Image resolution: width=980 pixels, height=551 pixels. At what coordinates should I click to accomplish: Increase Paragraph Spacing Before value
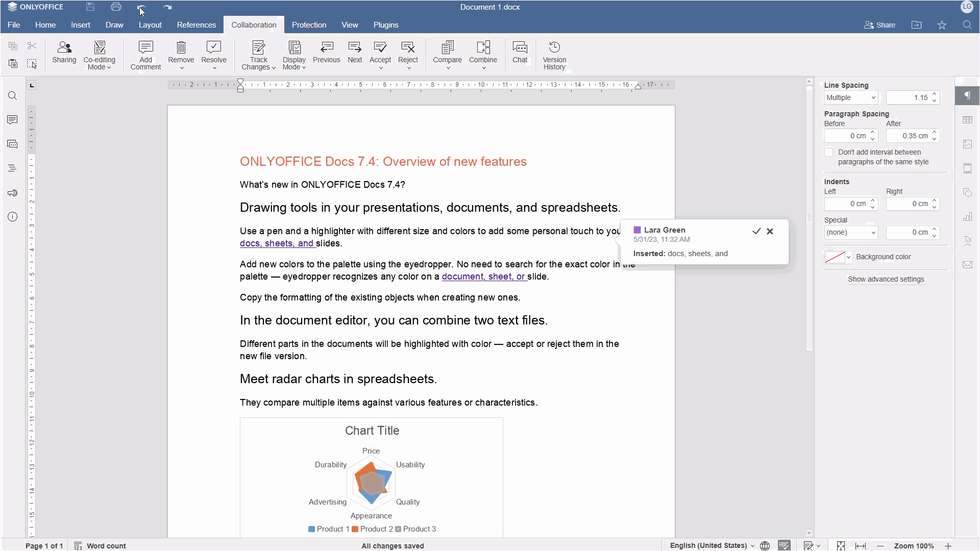[x=873, y=133]
